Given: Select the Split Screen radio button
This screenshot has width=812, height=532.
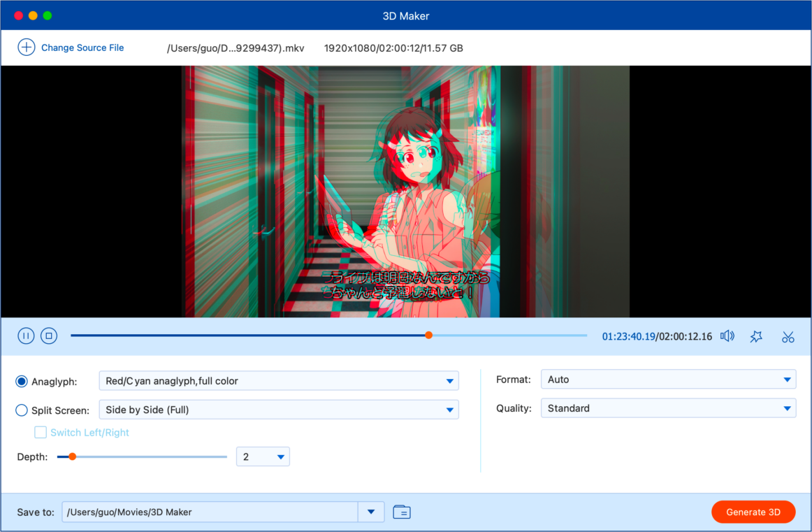Looking at the screenshot, I should click(x=21, y=410).
